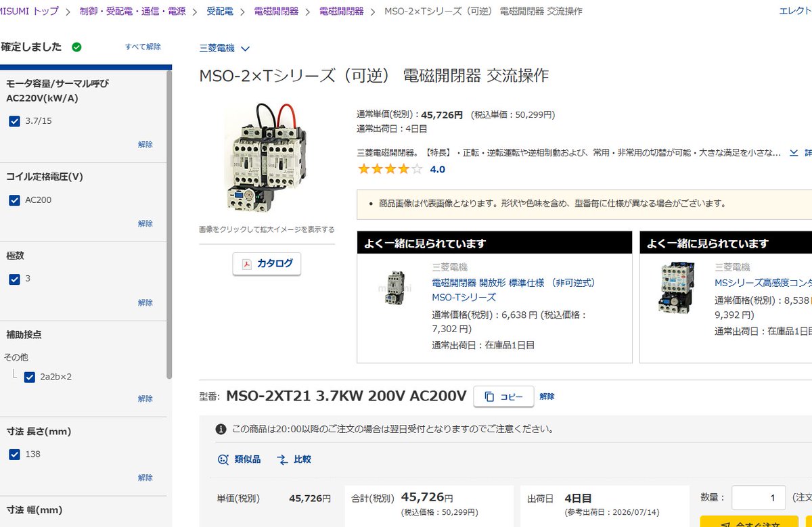Click エレクト link at top right

tap(795, 11)
